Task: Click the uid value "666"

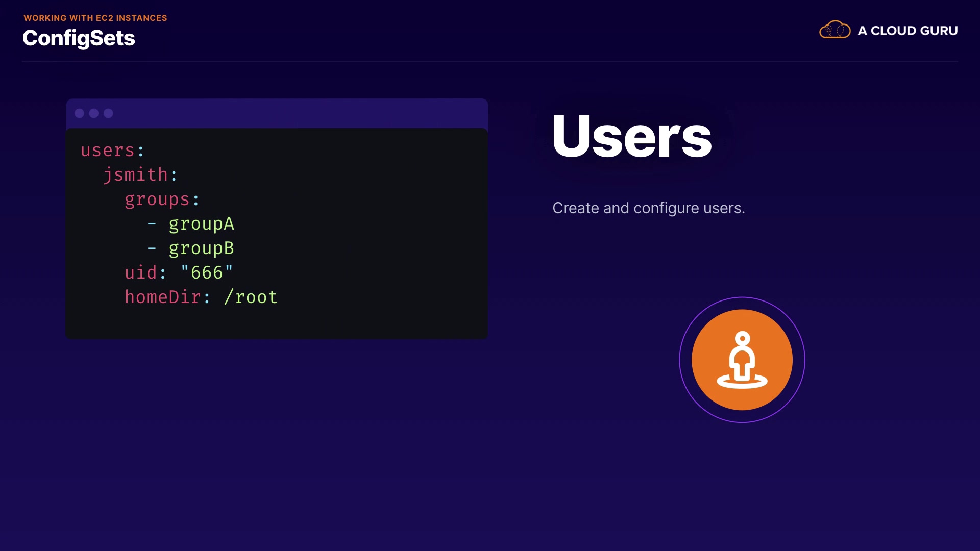Action: pos(207,273)
